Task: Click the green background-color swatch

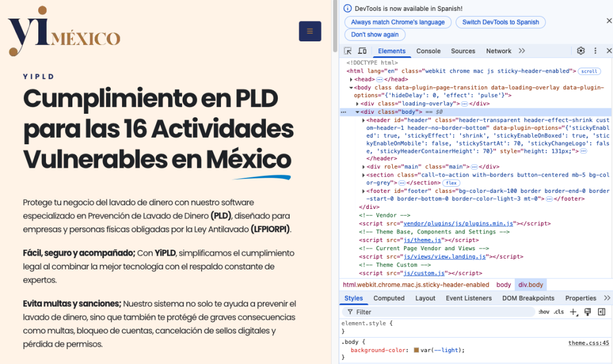Action: [417, 349]
